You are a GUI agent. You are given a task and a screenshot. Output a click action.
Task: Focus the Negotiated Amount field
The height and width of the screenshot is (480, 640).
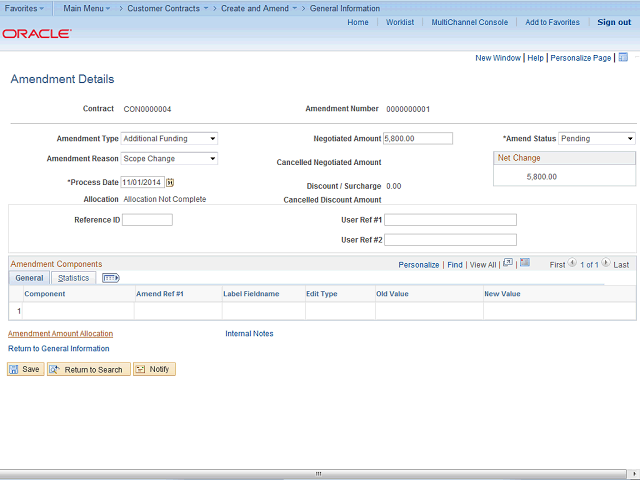tap(418, 138)
